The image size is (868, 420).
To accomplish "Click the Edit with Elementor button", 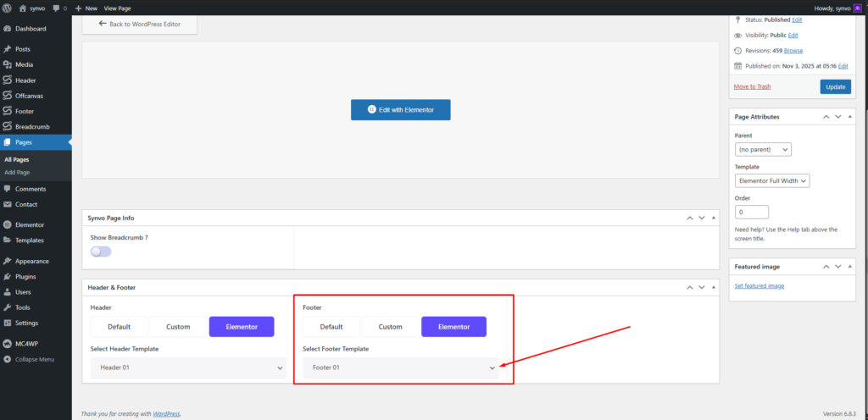I will (x=400, y=110).
